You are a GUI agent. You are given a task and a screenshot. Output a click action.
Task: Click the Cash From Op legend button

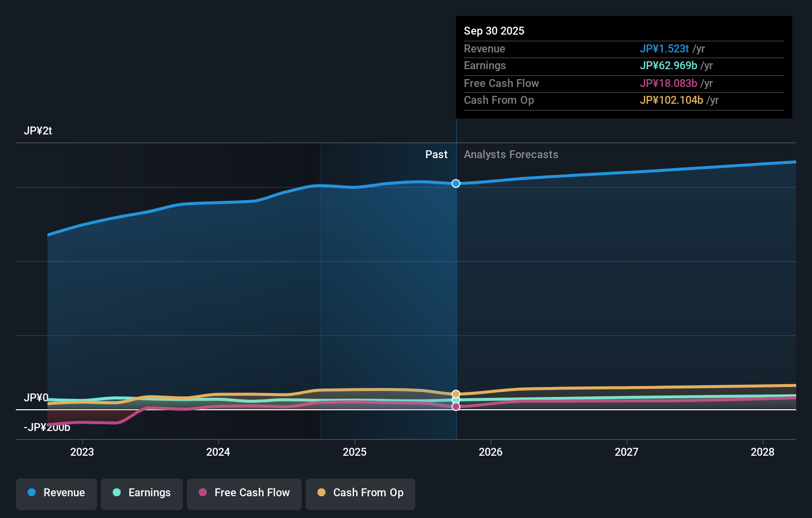pyautogui.click(x=360, y=494)
